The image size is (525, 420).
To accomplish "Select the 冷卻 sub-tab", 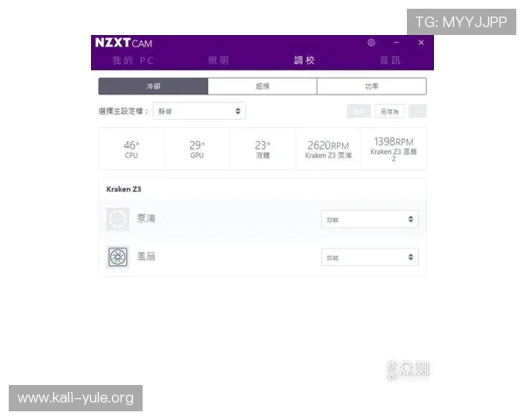I will [153, 87].
